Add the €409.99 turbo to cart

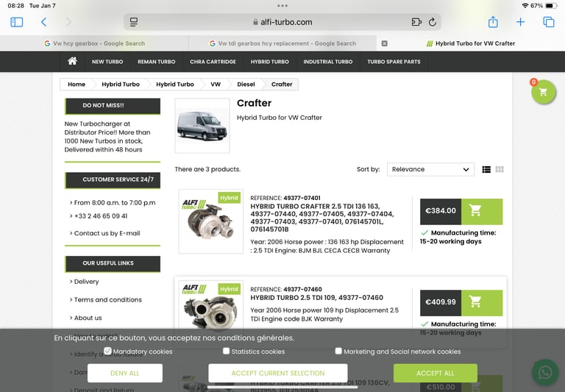(x=482, y=303)
